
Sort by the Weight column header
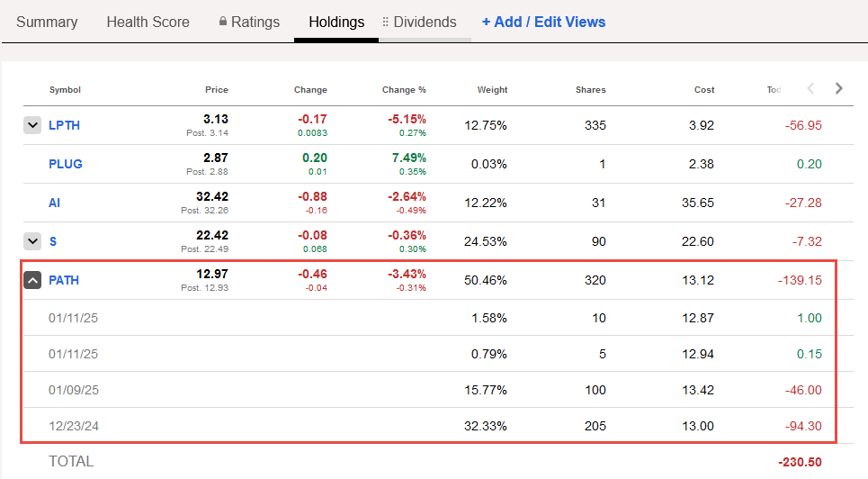(492, 90)
